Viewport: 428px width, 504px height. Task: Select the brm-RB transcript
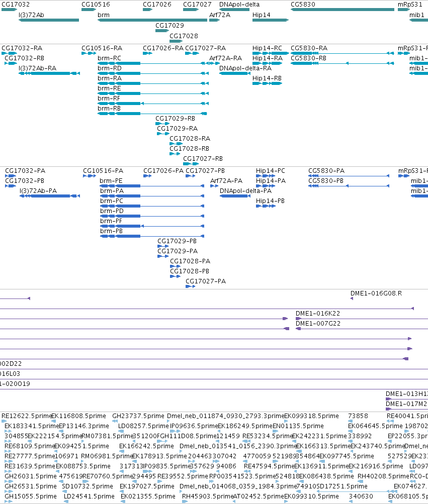tap(152, 114)
